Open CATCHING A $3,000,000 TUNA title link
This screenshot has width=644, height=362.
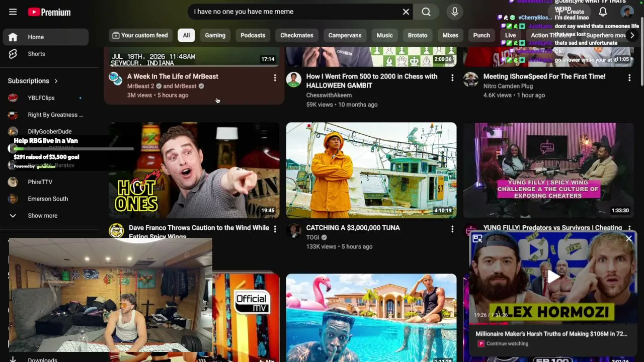click(353, 228)
